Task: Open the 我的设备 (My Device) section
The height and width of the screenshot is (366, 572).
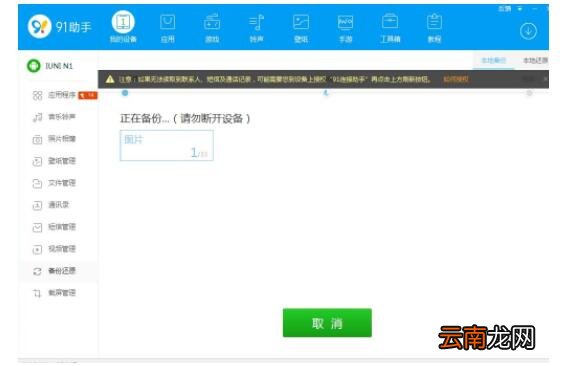Action: tap(123, 27)
